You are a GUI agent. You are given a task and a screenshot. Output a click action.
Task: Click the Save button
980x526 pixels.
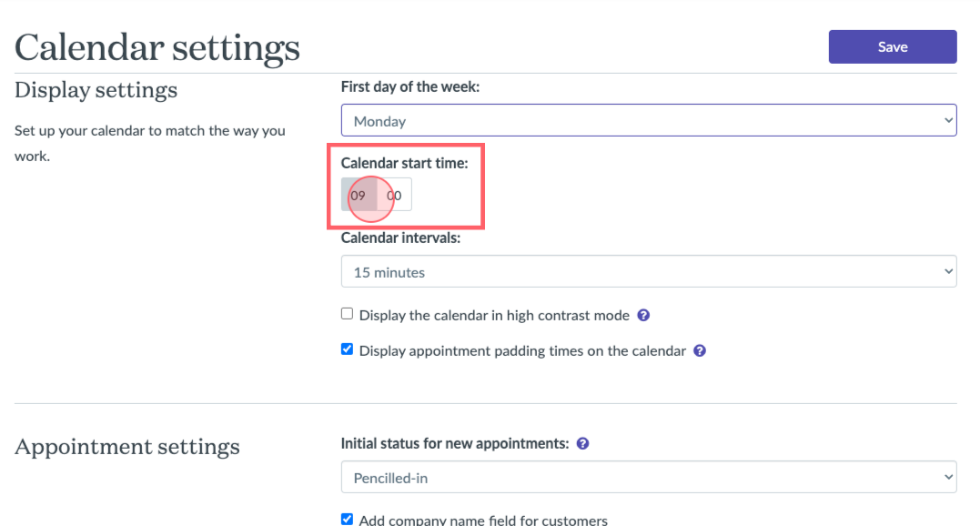pyautogui.click(x=893, y=46)
